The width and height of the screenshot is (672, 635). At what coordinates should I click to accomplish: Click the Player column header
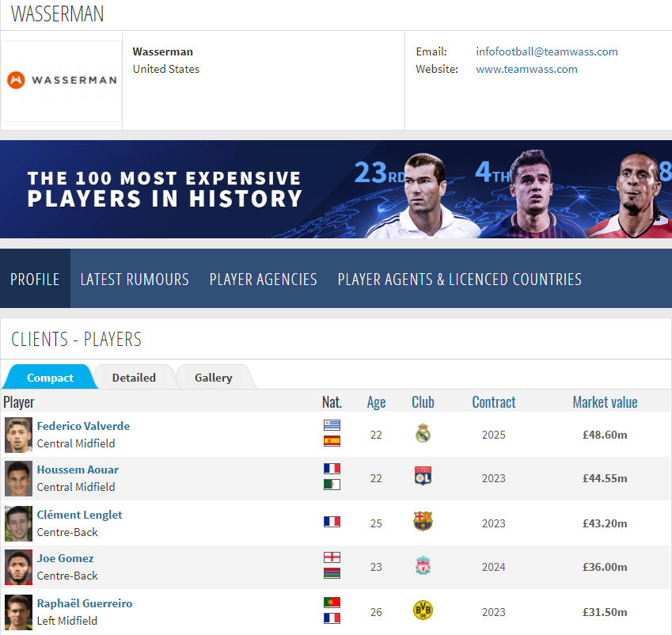coord(18,402)
